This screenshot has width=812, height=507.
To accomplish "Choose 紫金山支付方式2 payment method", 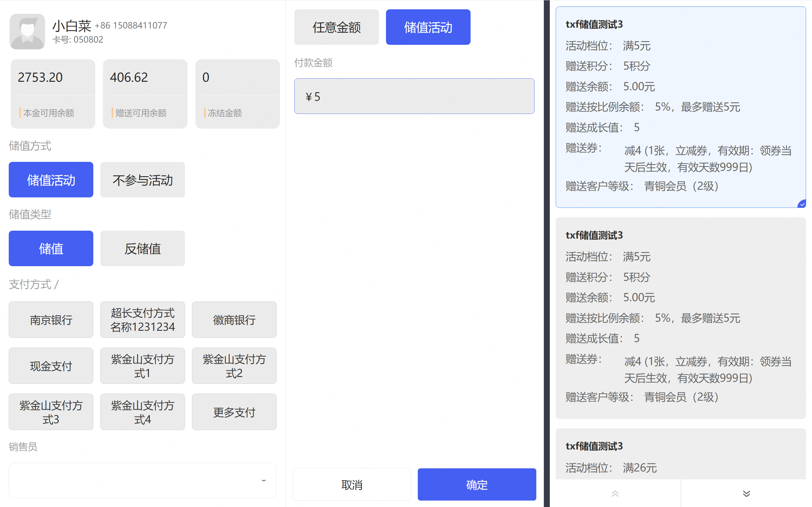I will point(234,366).
